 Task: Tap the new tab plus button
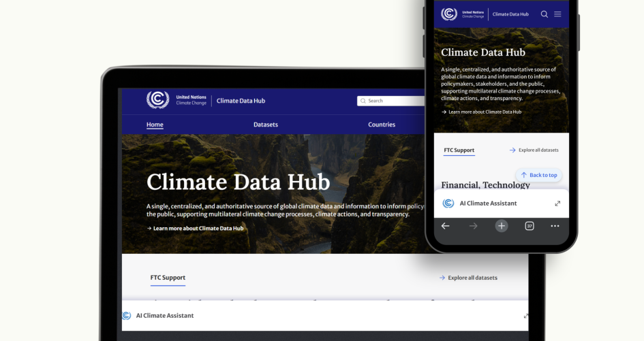(502, 226)
